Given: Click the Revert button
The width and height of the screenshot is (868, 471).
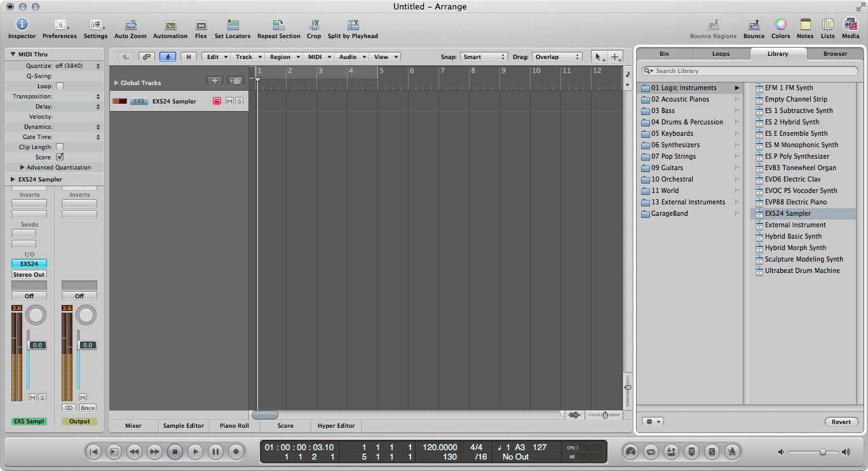Looking at the screenshot, I should [841, 421].
